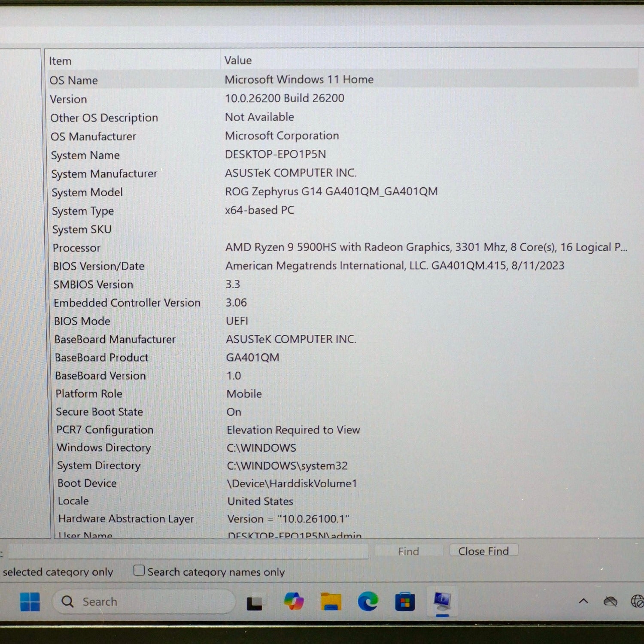Open Task View from the taskbar
The height and width of the screenshot is (644, 644).
(254, 602)
